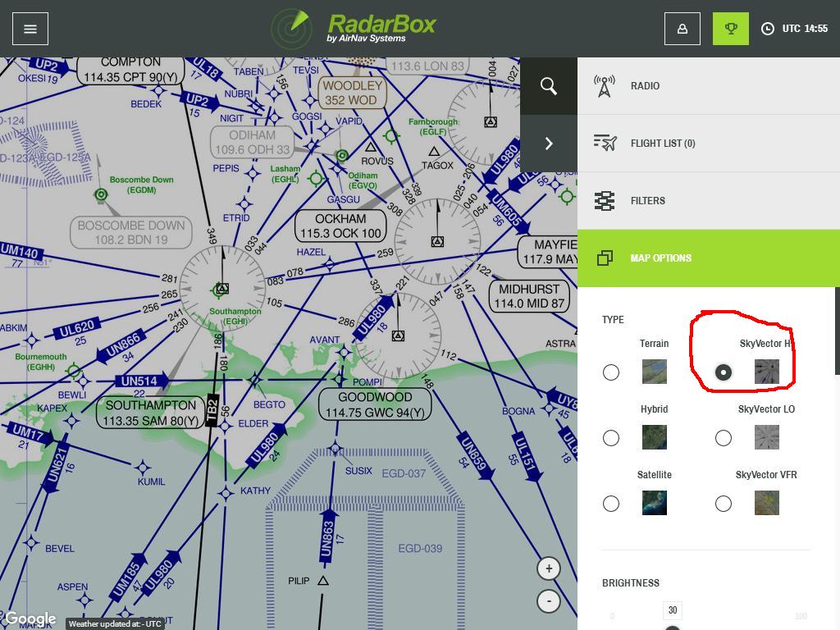Click the brightness slider handle
The width and height of the screenshot is (840, 630).
pyautogui.click(x=673, y=628)
